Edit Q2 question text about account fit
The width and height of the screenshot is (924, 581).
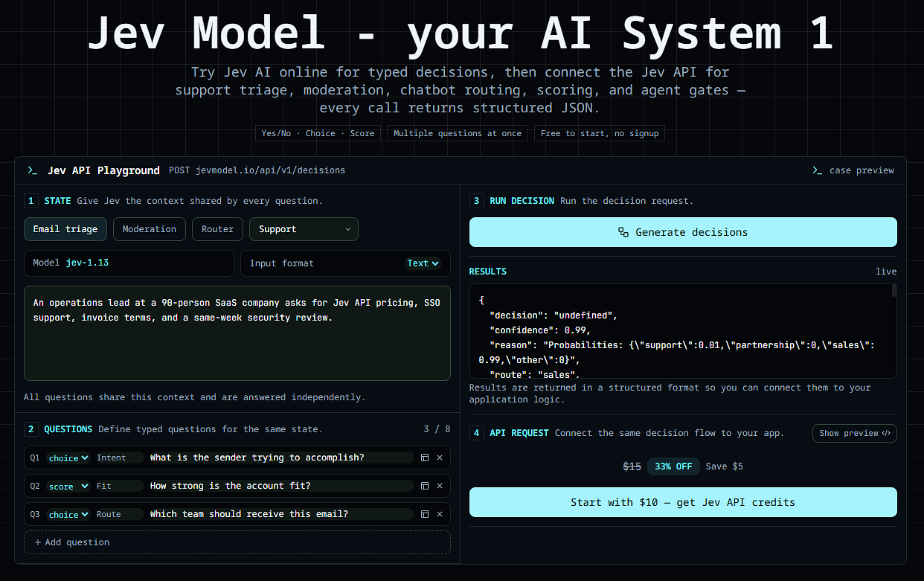tap(280, 486)
